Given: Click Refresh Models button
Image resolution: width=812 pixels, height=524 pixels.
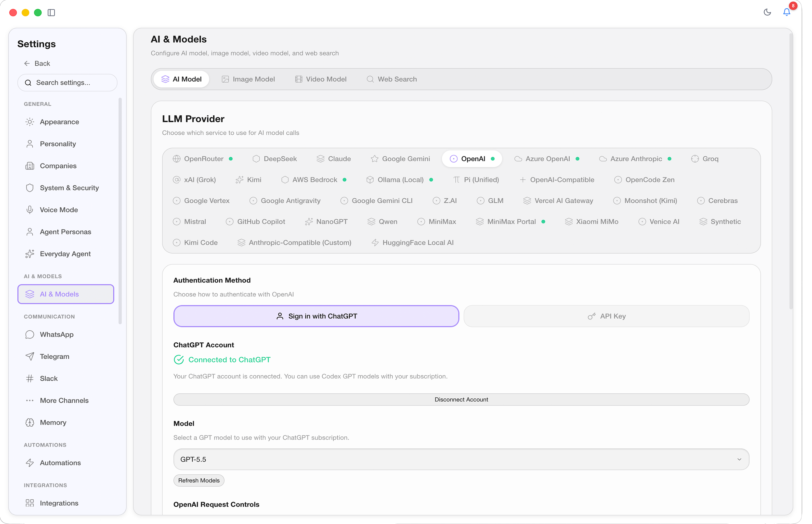Looking at the screenshot, I should click(199, 480).
